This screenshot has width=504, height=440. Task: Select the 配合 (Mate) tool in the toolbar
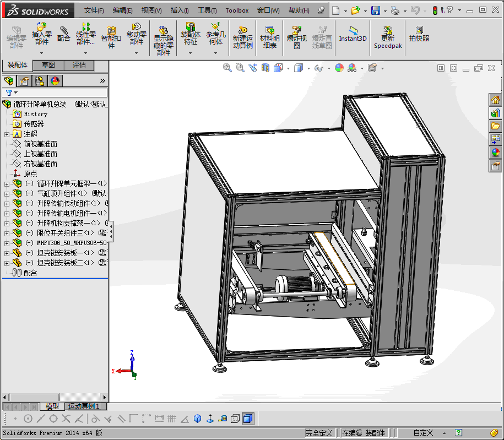64,34
